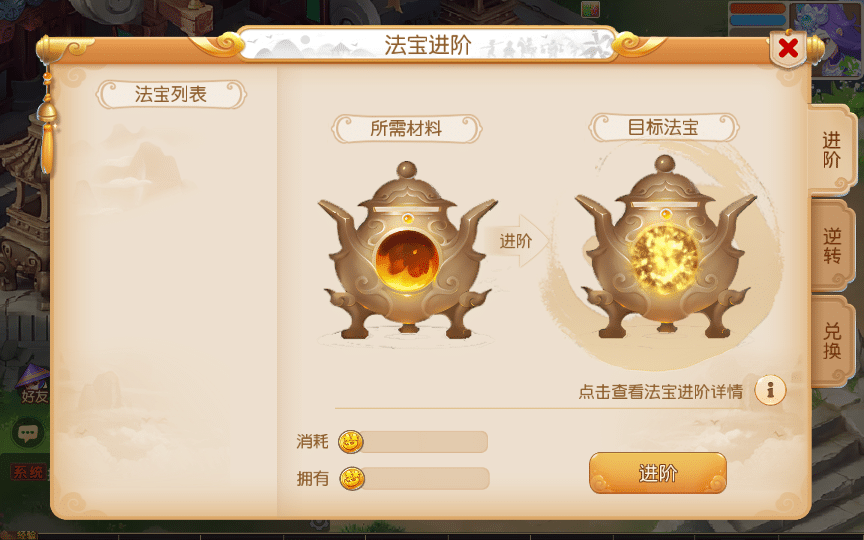Switch to the 兑换 side tab
Screen dimensions: 864x540
pyautogui.click(x=832, y=341)
